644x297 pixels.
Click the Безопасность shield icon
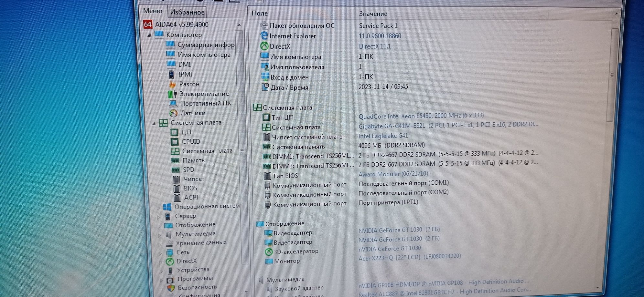171,288
